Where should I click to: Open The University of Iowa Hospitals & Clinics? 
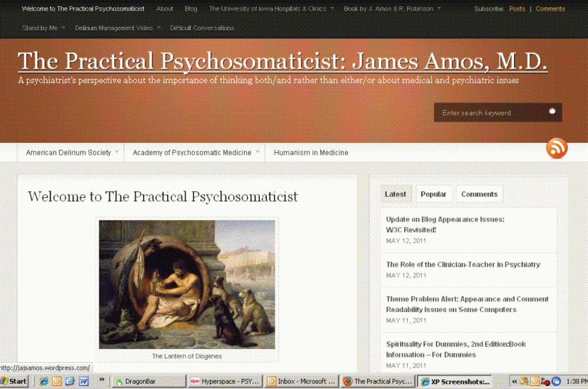pyautogui.click(x=268, y=9)
